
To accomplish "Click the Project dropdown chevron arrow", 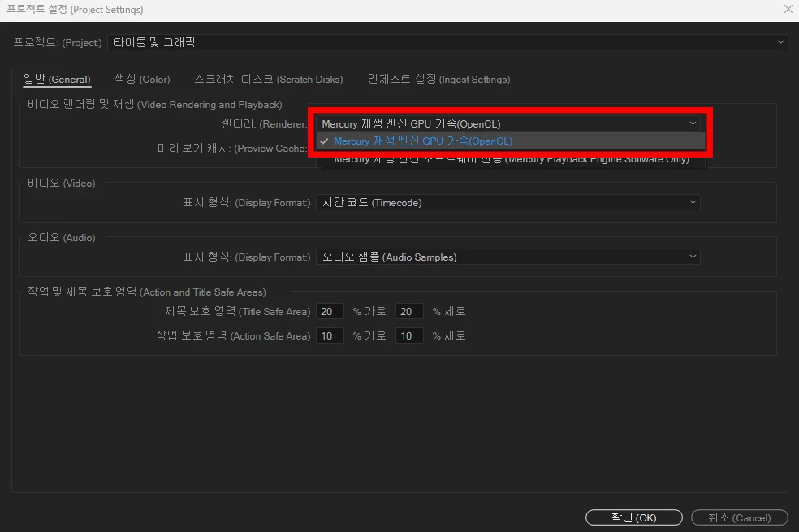I will 780,42.
